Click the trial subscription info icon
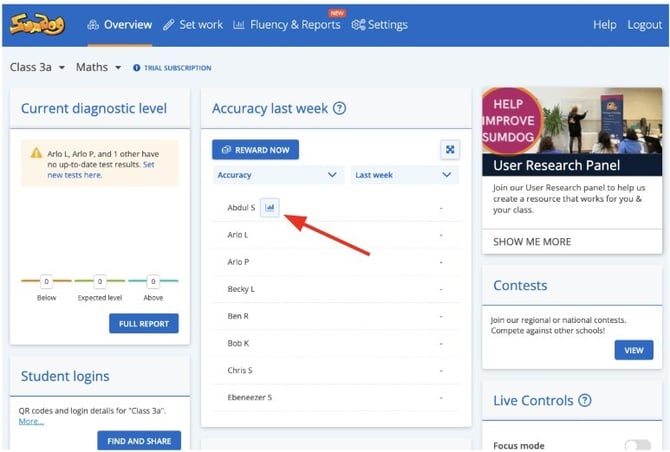This screenshot has width=670, height=452. [136, 68]
